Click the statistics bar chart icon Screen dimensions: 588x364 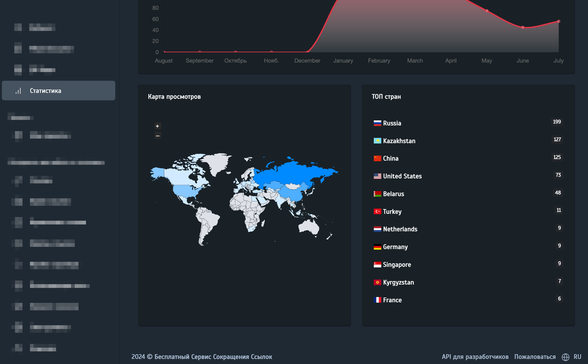(x=18, y=91)
